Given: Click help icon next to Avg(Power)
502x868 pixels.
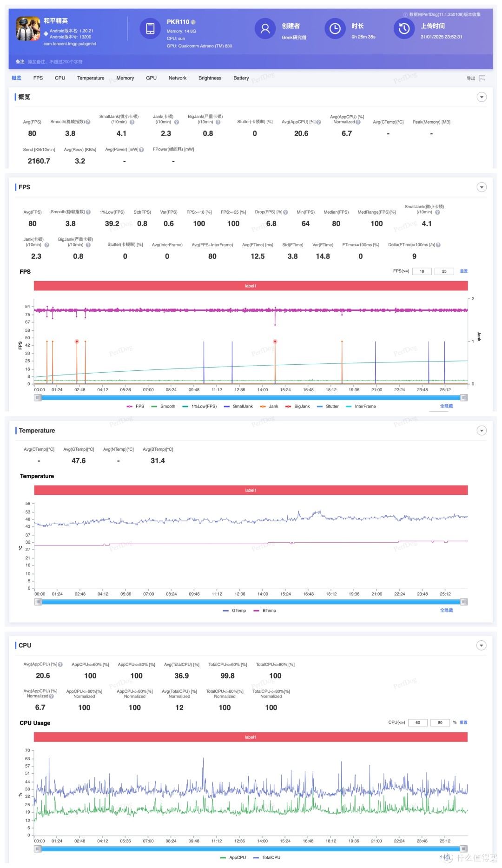Looking at the screenshot, I should pyautogui.click(x=141, y=150).
